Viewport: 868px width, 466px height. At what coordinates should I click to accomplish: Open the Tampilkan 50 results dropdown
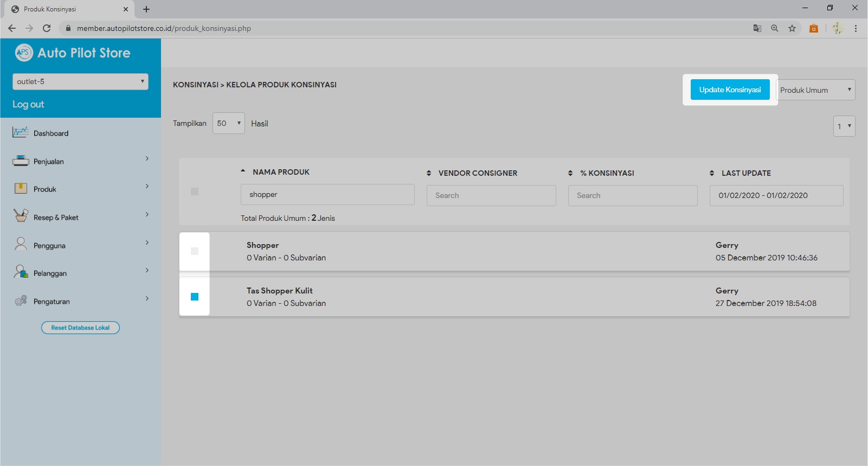pyautogui.click(x=228, y=123)
